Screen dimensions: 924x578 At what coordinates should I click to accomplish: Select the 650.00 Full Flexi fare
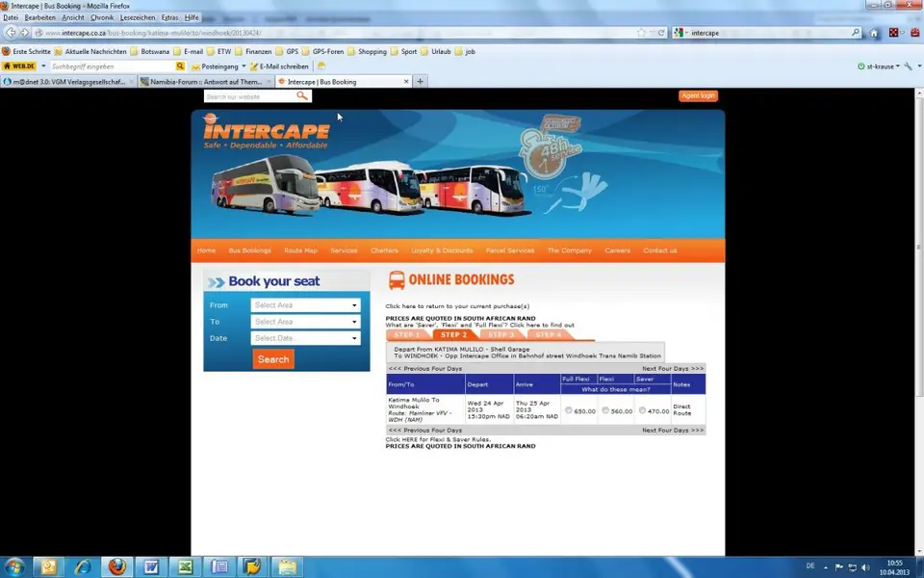568,410
